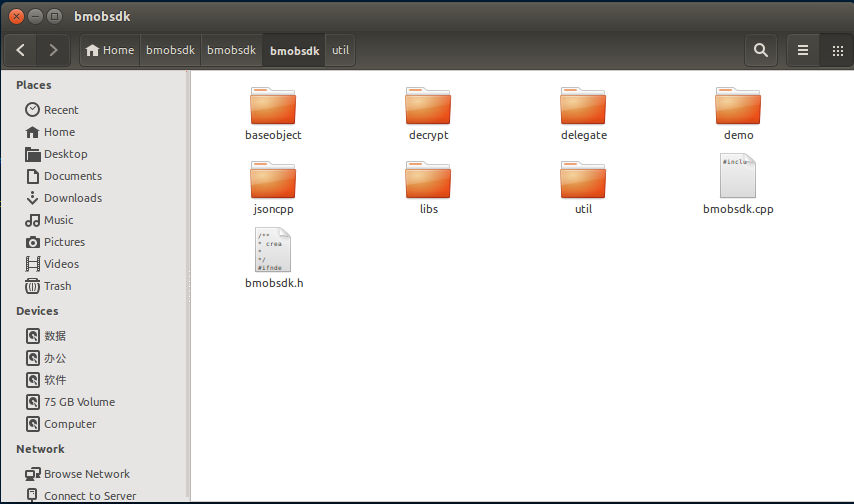Screen dimensions: 854x504
Task: Select the bmobsdk.h file icon
Action: pyautogui.click(x=273, y=250)
